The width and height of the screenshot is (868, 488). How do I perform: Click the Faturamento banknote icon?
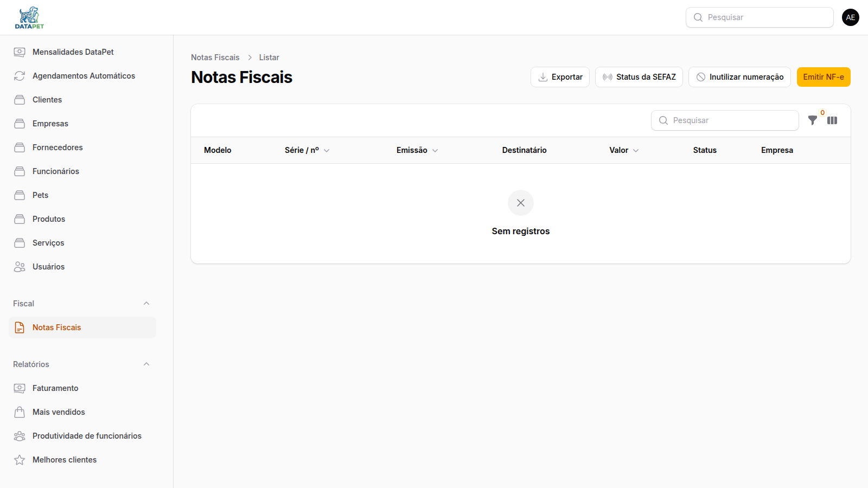[x=20, y=388]
